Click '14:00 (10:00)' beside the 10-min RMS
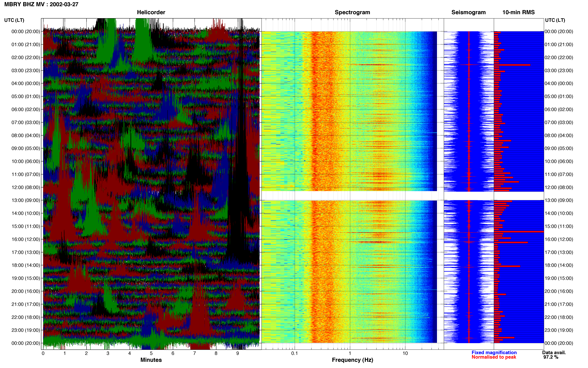This screenshot has width=588, height=368. pos(559,213)
